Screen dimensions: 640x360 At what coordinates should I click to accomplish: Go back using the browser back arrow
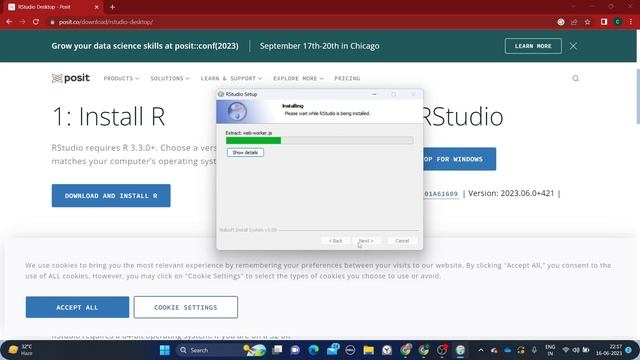[9, 22]
